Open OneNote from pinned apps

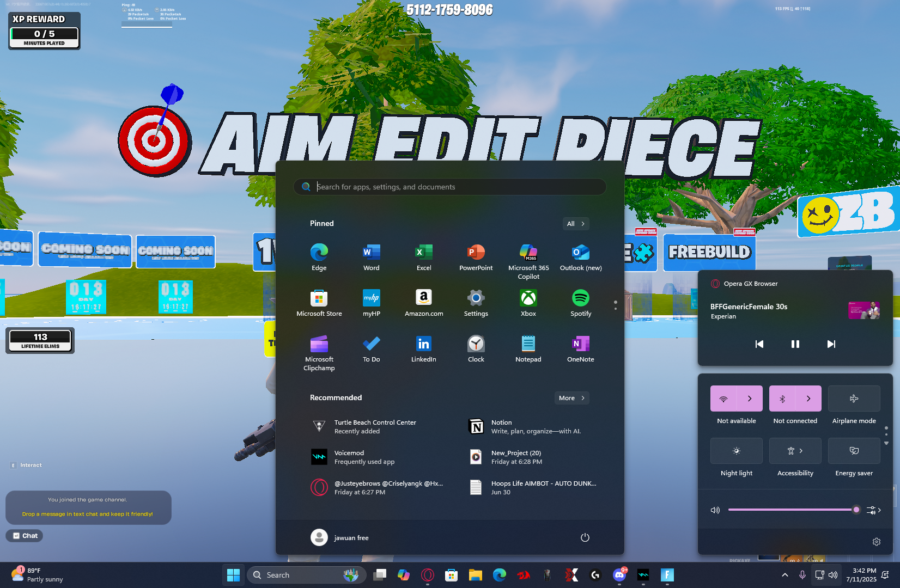[x=581, y=348]
